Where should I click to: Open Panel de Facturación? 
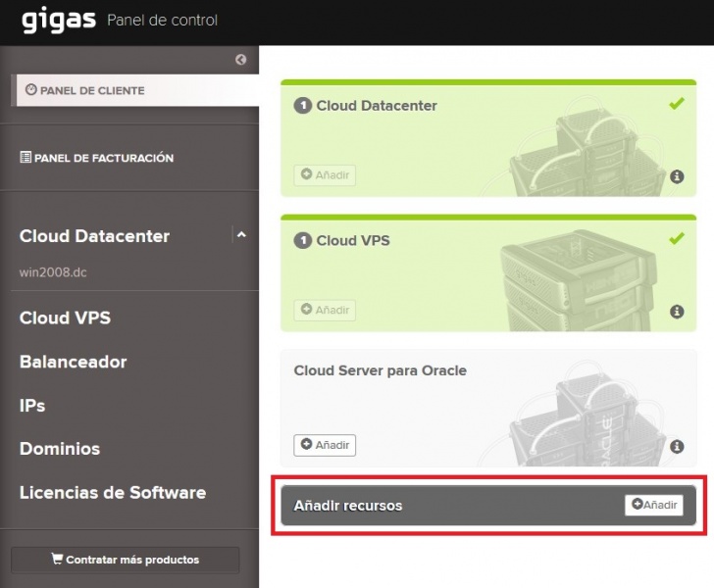click(97, 158)
